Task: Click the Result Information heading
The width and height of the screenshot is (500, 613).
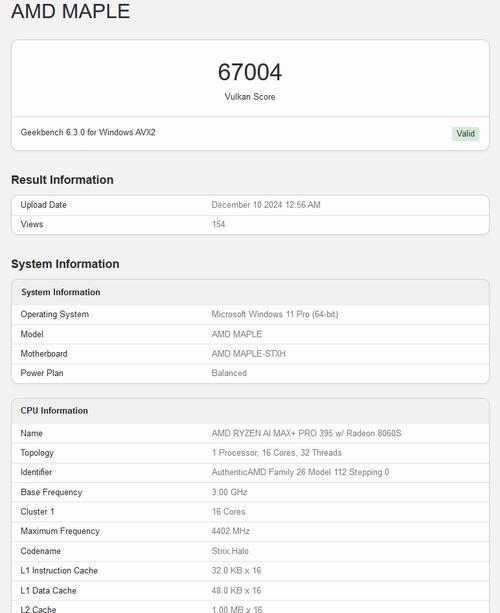Action: (x=62, y=180)
